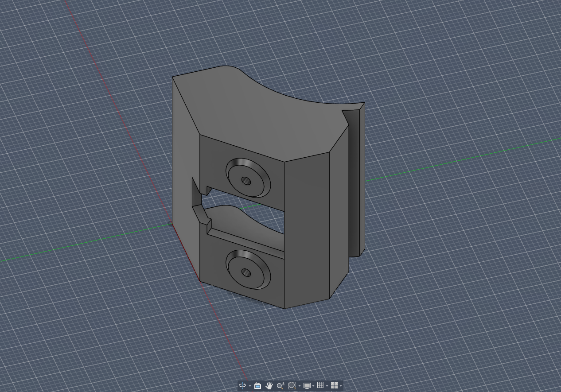Select the Orbit tool icon
The height and width of the screenshot is (392, 561).
coord(242,385)
